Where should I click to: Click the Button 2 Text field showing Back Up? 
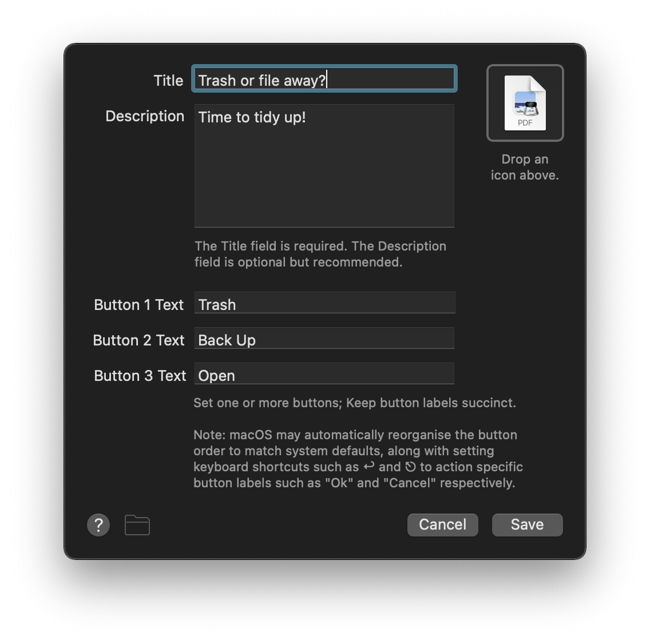(x=324, y=338)
